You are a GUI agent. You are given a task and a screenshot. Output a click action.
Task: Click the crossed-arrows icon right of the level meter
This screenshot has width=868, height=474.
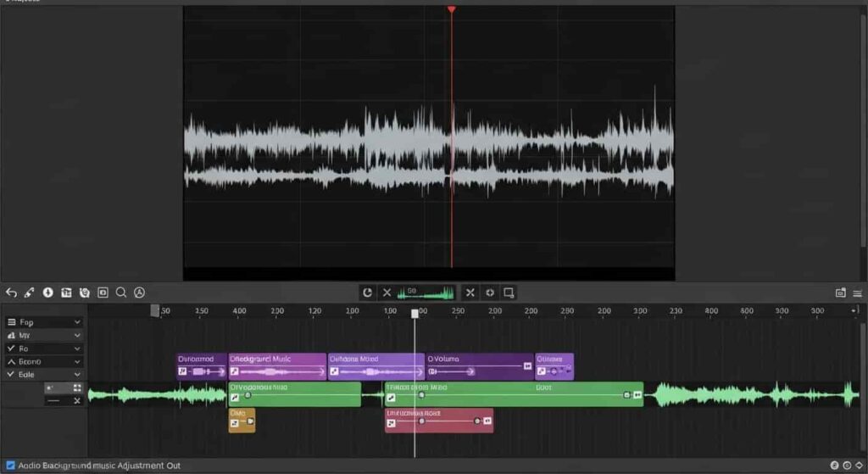(470, 293)
